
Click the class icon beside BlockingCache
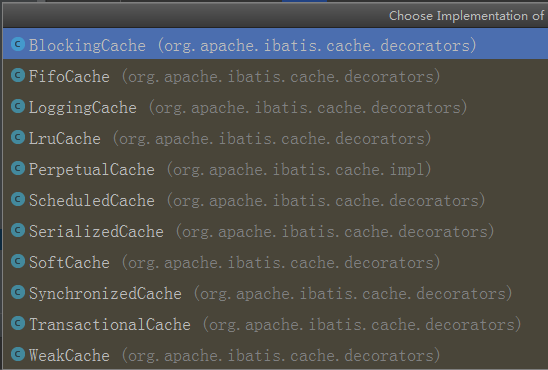(18, 44)
